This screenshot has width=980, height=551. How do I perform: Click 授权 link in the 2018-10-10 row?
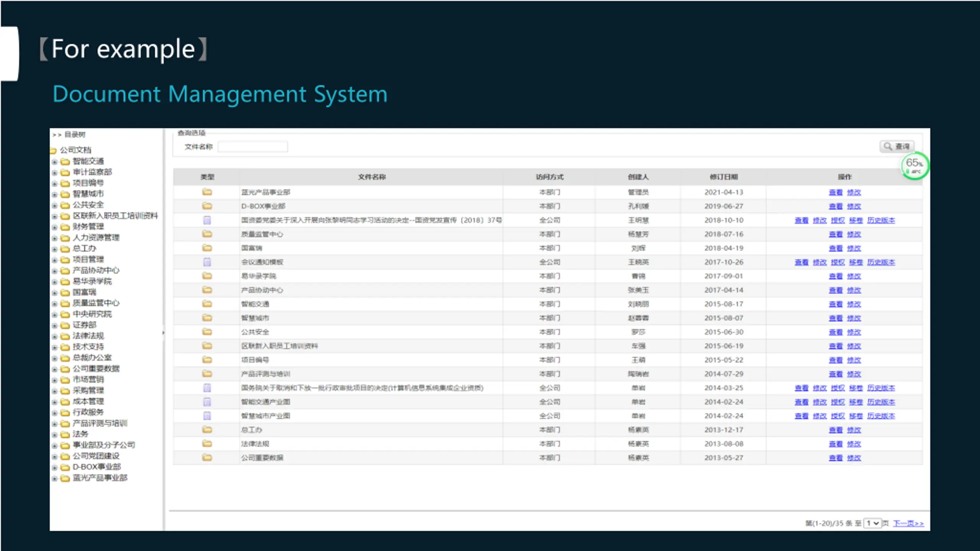pyautogui.click(x=838, y=220)
